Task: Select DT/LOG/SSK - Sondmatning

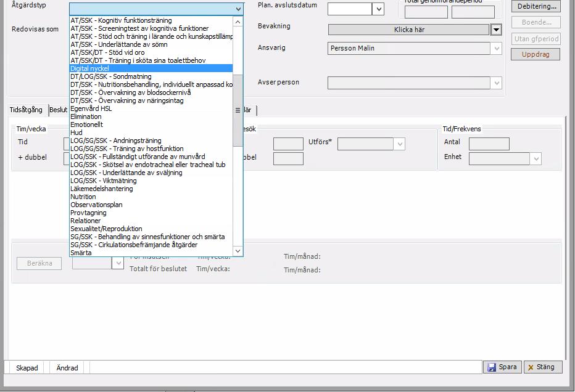Action: tap(151, 76)
